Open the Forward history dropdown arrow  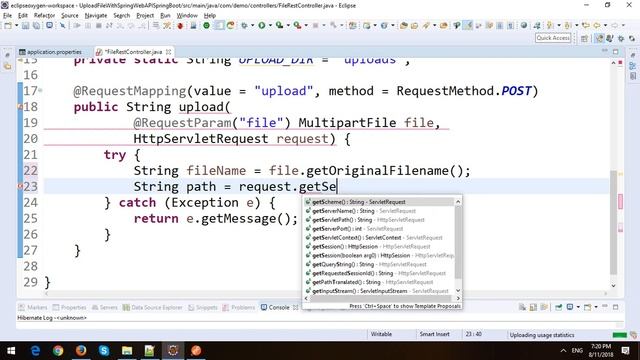pos(623,26)
